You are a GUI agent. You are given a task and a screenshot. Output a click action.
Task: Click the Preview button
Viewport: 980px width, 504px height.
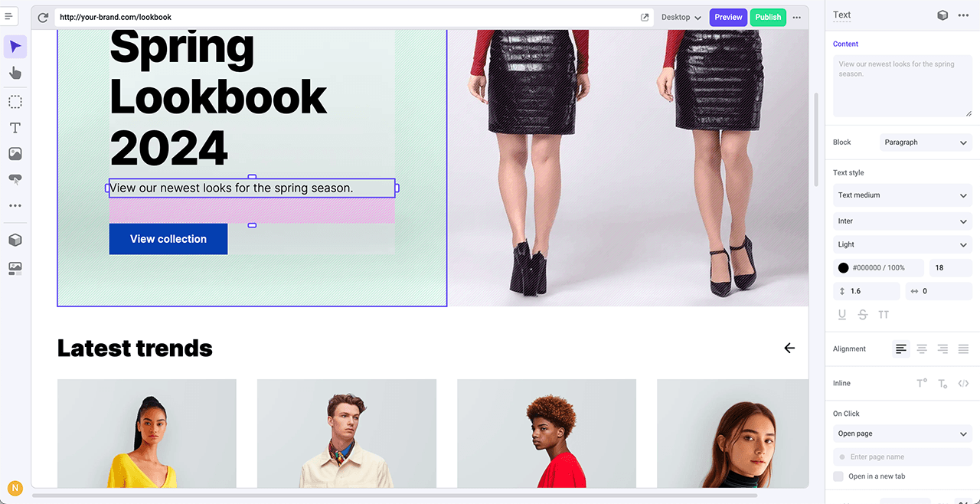tap(728, 17)
